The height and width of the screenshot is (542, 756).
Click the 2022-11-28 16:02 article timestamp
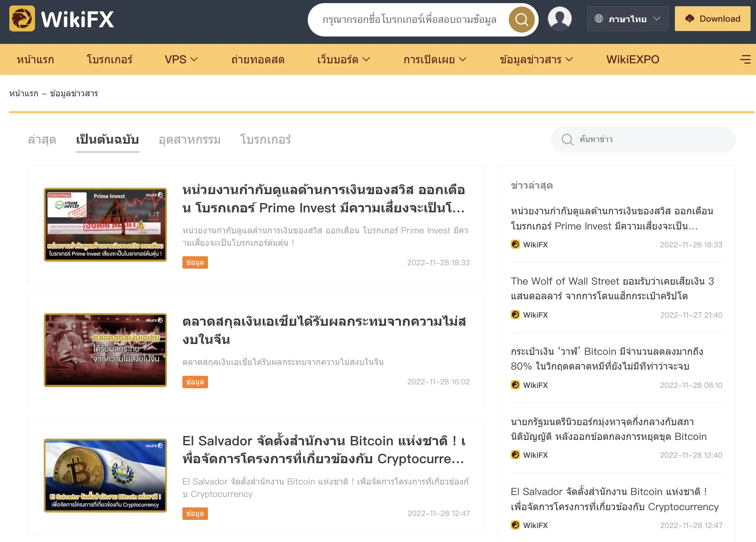[439, 382]
